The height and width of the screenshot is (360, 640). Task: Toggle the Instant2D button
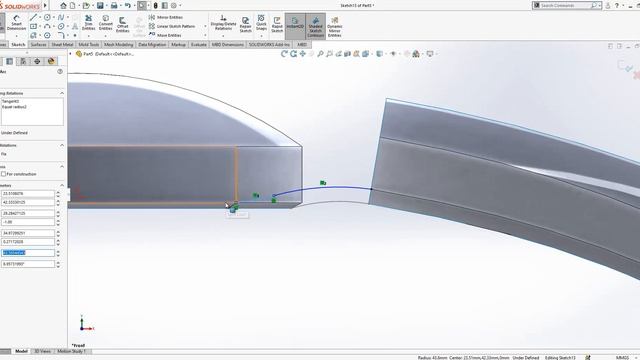[295, 25]
